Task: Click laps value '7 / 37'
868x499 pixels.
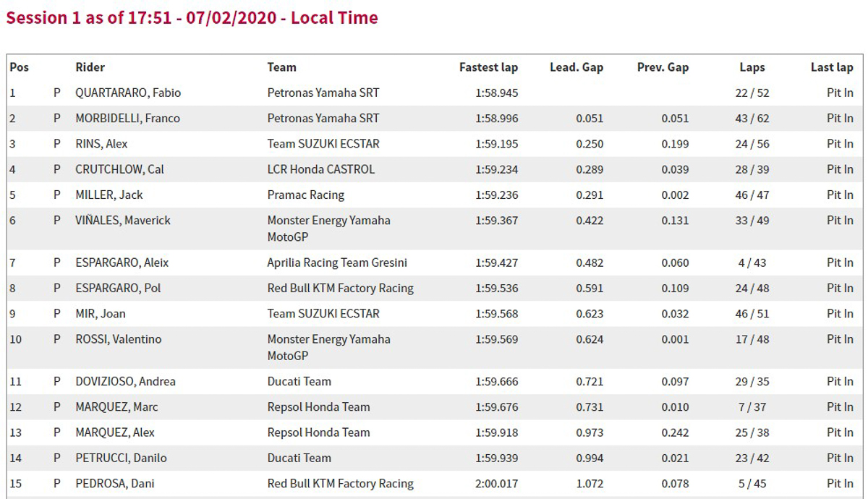Action: (752, 406)
